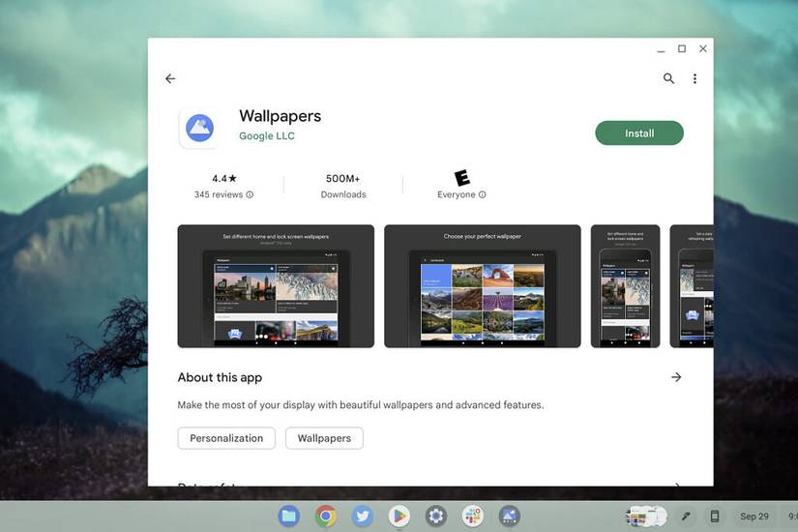
Task: Open search with the magnifier icon
Action: point(668,78)
